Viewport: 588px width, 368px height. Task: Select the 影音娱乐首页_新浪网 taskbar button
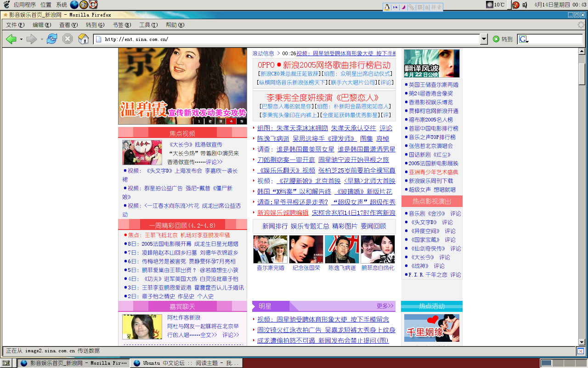(73, 363)
